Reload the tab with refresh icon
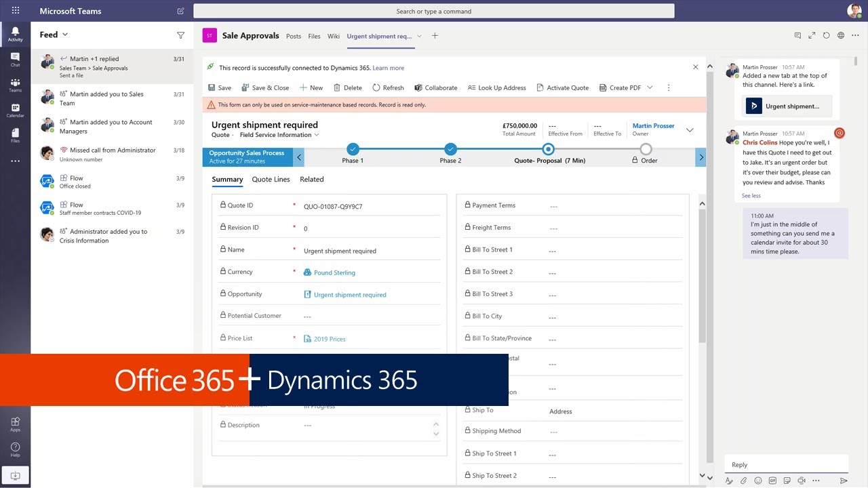868x488 pixels. (826, 35)
